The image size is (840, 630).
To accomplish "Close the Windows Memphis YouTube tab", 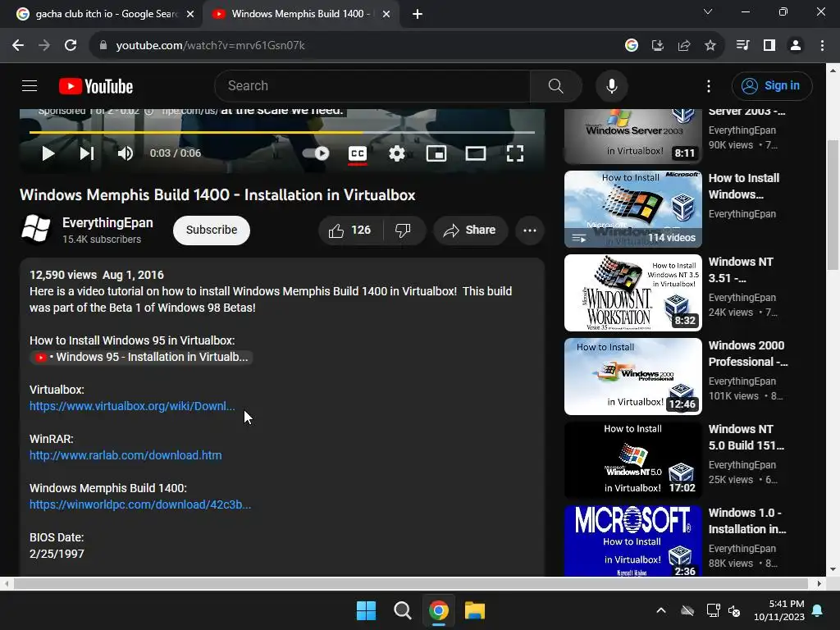I will [x=386, y=15].
